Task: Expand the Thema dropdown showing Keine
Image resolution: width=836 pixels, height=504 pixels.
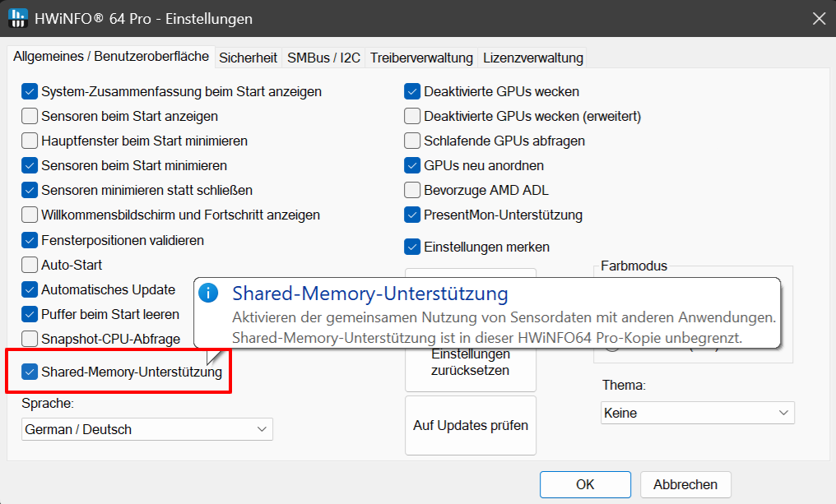Action: (698, 413)
